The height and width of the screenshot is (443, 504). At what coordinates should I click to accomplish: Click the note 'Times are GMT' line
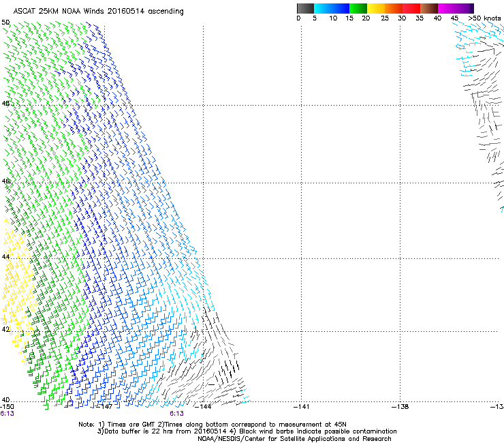212,425
